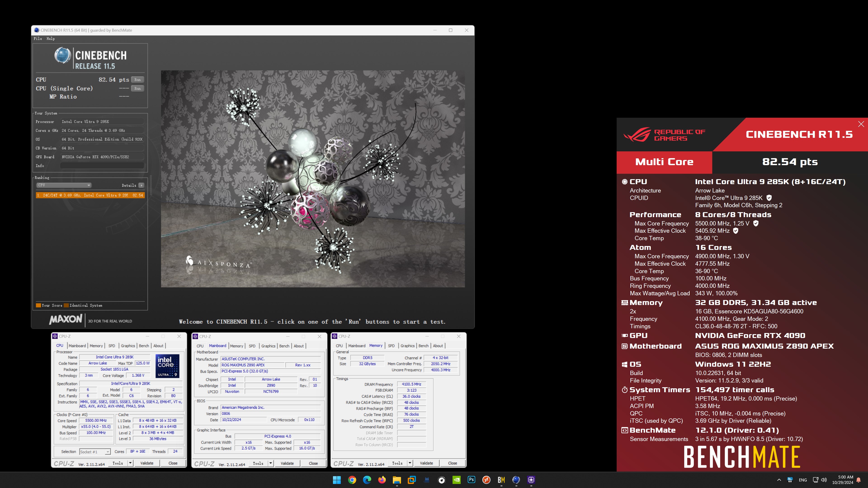
Task: Click Close button in the right CPU-Z window
Action: click(x=453, y=463)
